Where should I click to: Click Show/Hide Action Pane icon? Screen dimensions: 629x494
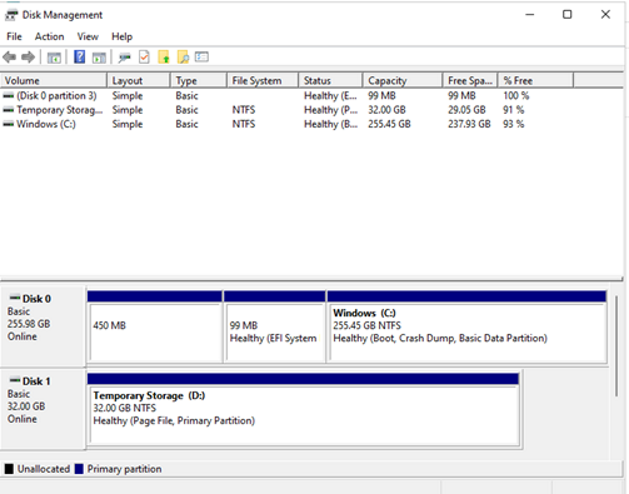(x=99, y=58)
